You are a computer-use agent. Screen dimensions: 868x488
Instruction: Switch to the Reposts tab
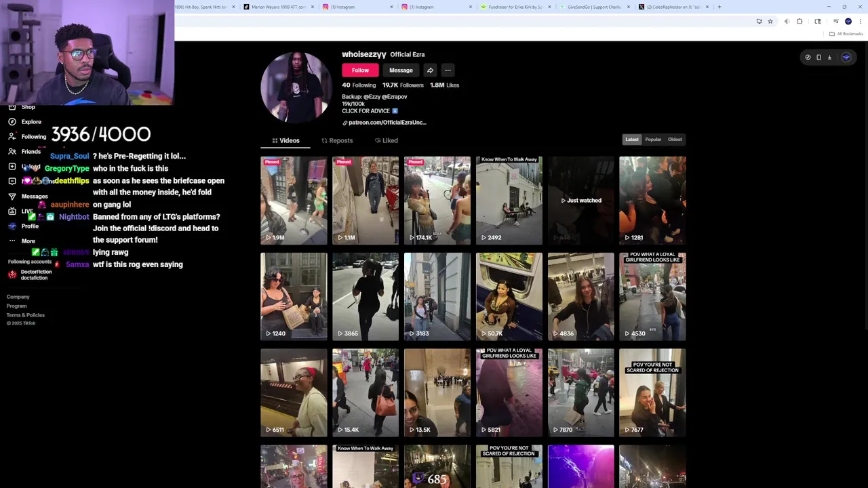click(337, 140)
